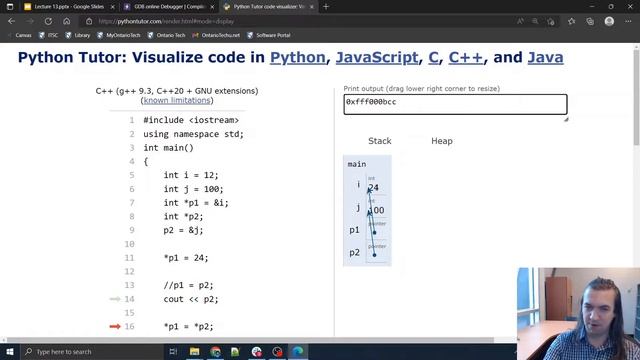Follow the JavaScript link in heading
The width and height of the screenshot is (640, 360).
click(x=377, y=57)
